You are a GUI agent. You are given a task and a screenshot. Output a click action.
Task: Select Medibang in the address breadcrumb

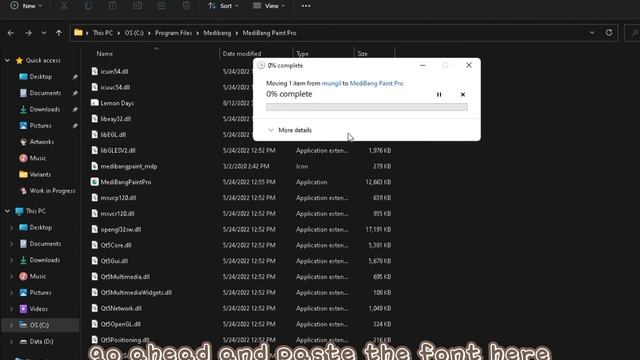217,33
